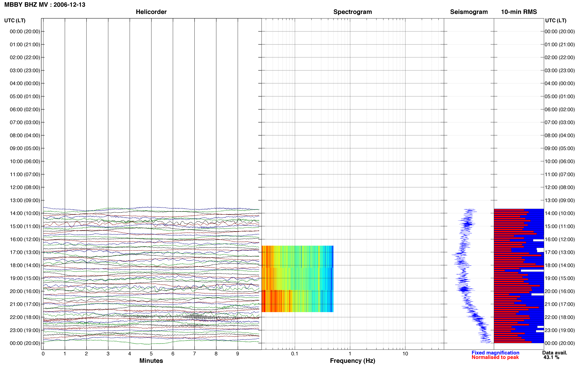This screenshot has height=368, width=588.
Task: Click left axis label '18:00 (14:00)'
Action: pyautogui.click(x=25, y=265)
